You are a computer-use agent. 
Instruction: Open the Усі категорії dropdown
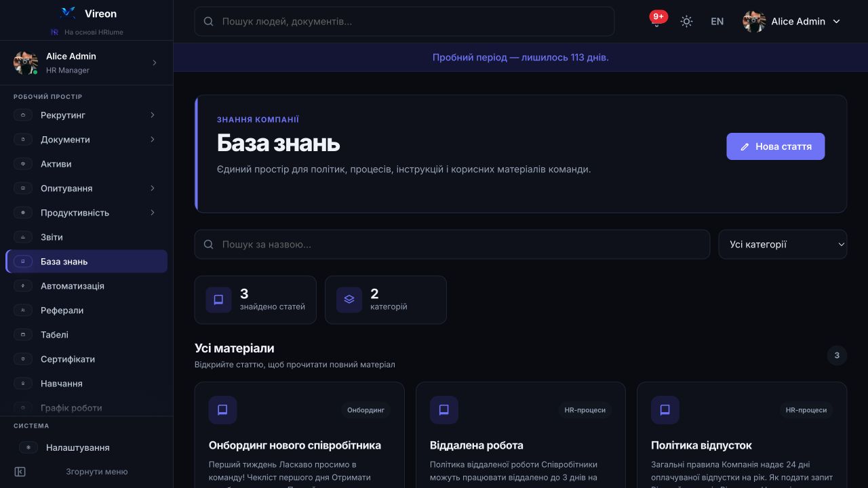[x=783, y=245]
